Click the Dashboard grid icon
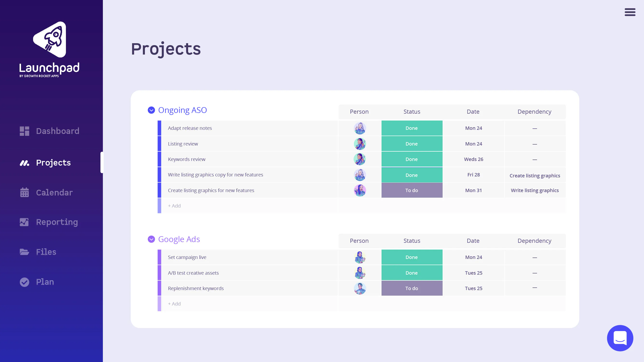 24,131
